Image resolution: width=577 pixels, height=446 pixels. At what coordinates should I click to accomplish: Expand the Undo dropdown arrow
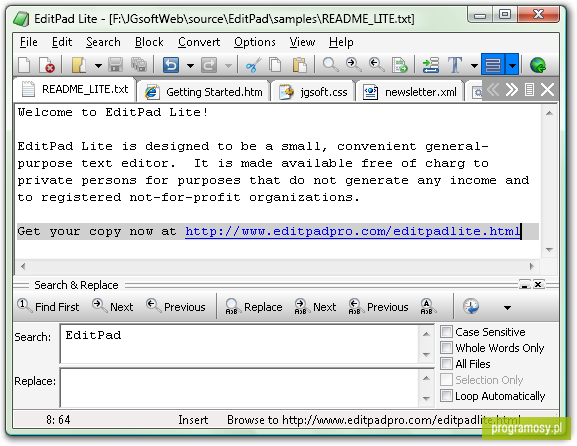(190, 66)
